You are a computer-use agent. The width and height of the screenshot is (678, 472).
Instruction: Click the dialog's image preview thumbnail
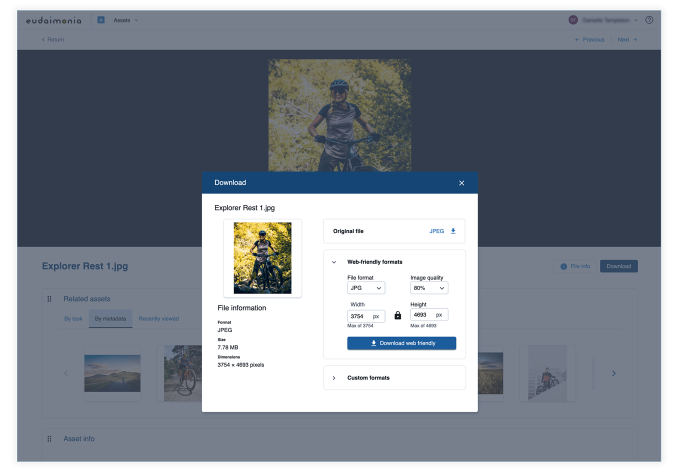coord(262,258)
